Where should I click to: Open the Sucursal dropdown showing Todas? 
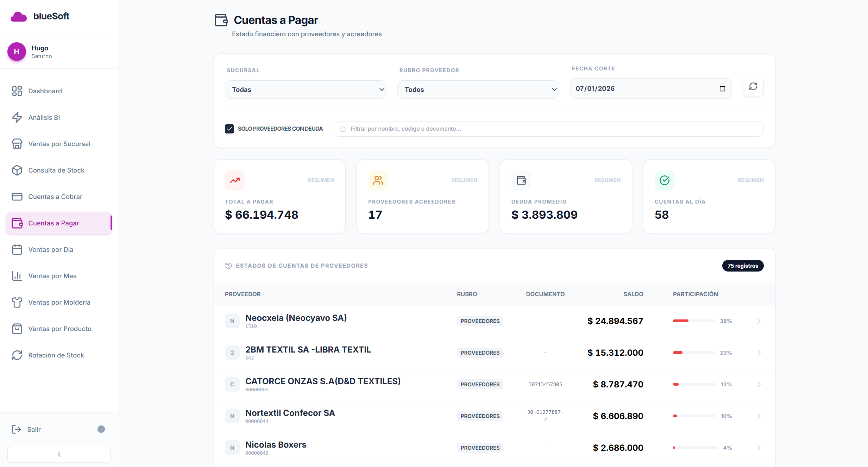(x=306, y=89)
